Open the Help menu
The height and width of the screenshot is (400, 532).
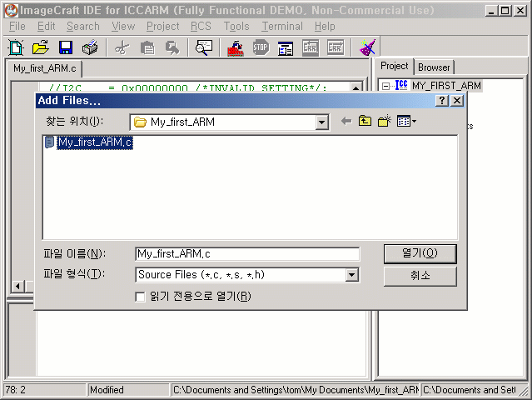pyautogui.click(x=325, y=27)
